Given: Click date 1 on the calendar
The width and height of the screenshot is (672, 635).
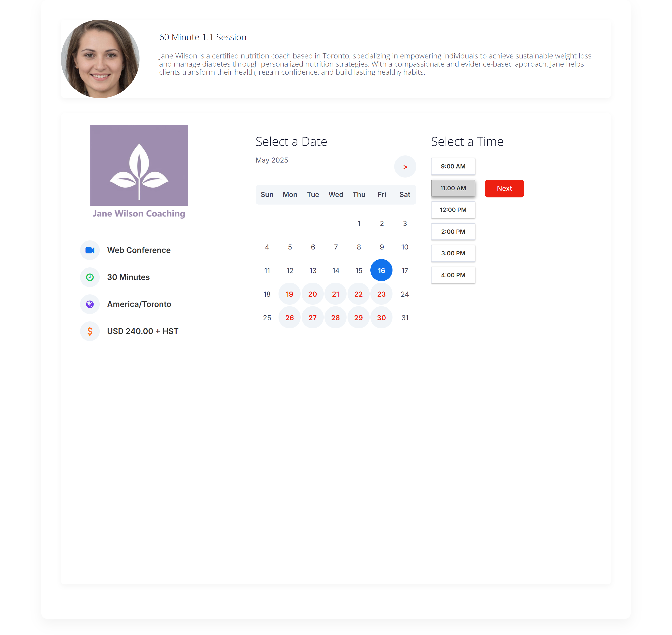Looking at the screenshot, I should 359,223.
